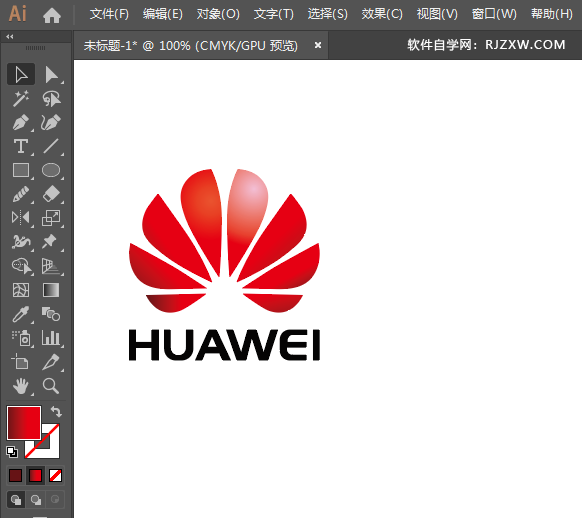Select the Paintbrush/Shaper pencil tool
The image size is (582, 518).
click(x=21, y=194)
